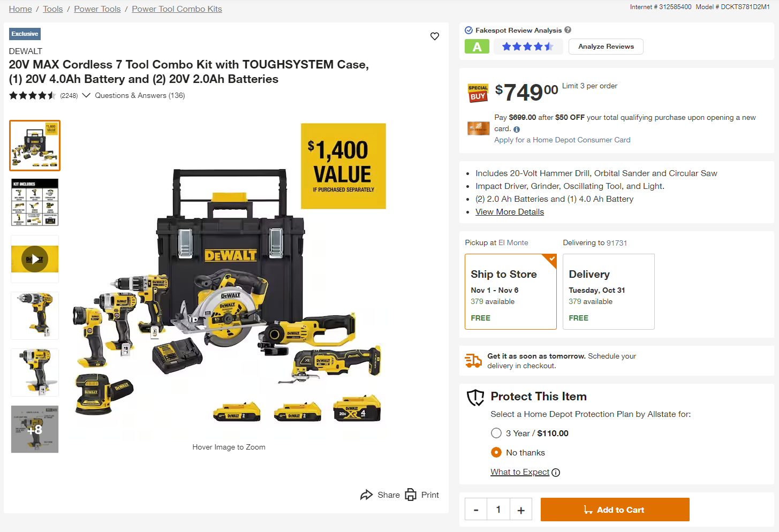Screen dimensions: 779x532
Task: Open Fakespot Review Analysis help question icon
Action: pyautogui.click(x=568, y=30)
